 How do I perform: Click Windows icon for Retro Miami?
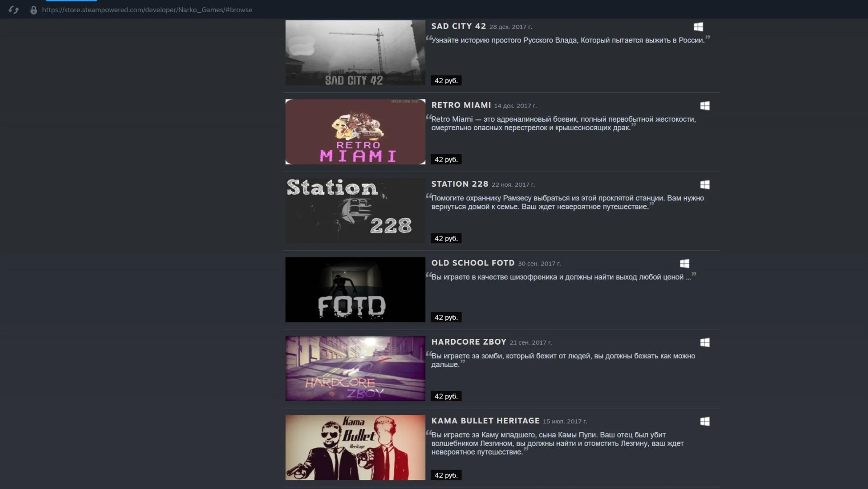point(704,105)
